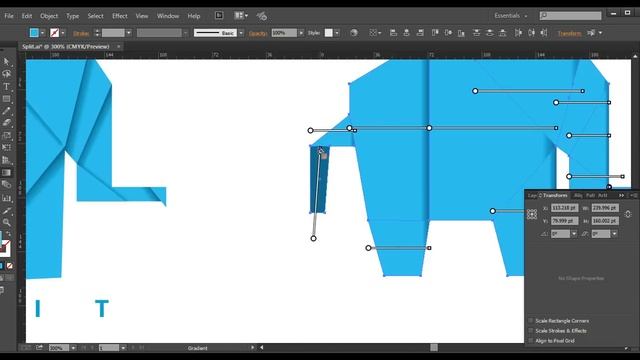Click the Isolate Selected Object icon

tap(591, 33)
